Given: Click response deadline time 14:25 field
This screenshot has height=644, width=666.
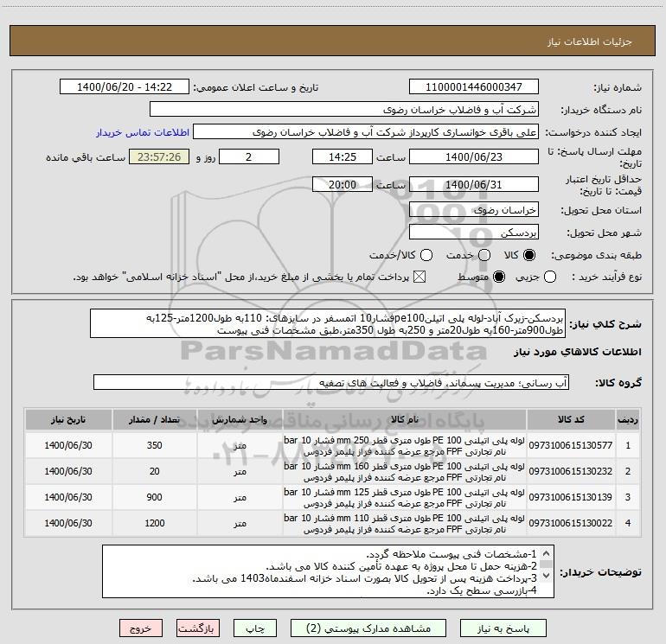Looking at the screenshot, I should coord(343,156).
